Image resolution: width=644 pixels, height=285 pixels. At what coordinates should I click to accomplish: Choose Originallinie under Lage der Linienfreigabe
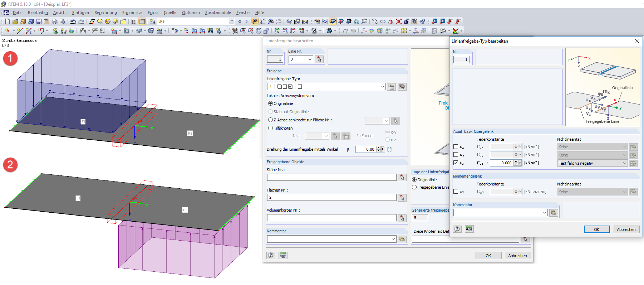click(x=414, y=180)
